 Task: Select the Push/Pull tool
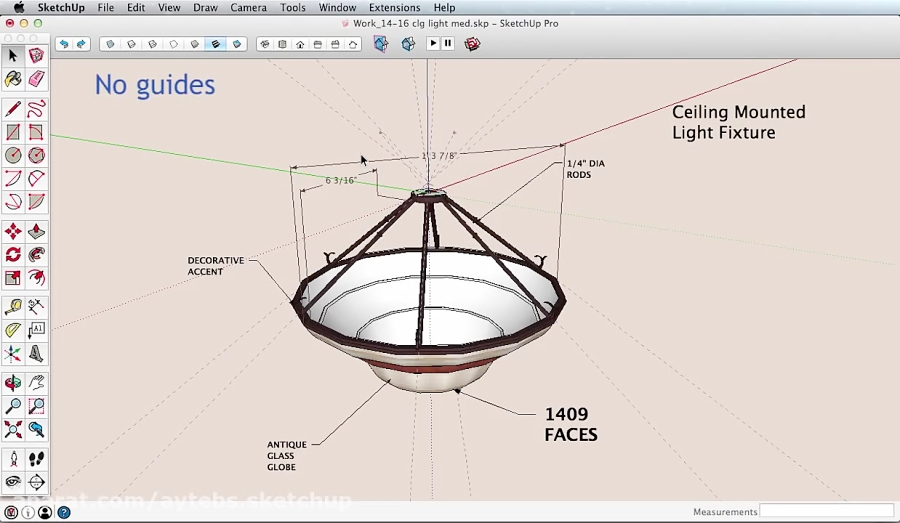point(36,231)
